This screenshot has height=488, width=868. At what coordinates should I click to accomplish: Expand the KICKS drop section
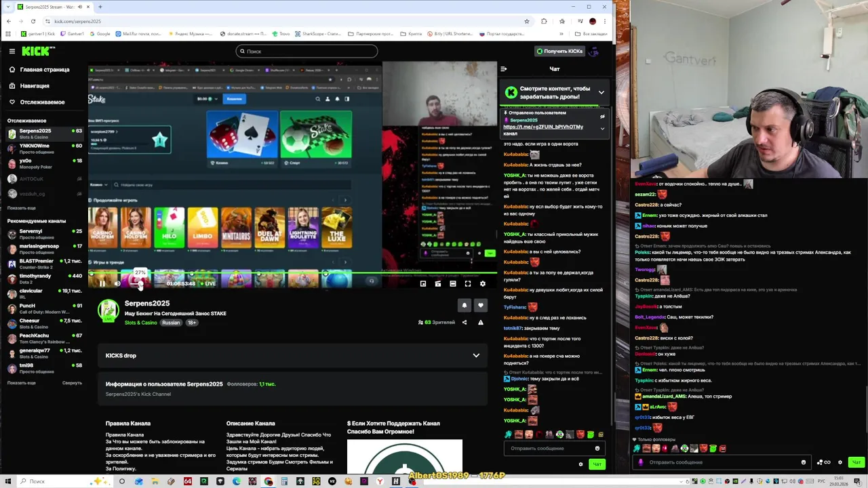tap(292, 355)
